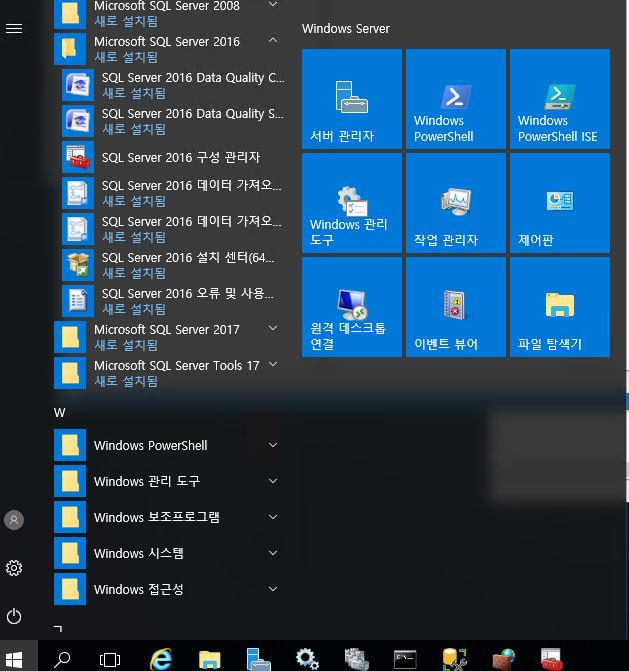Open the 제어판 tile
This screenshot has width=629, height=671.
(560, 203)
